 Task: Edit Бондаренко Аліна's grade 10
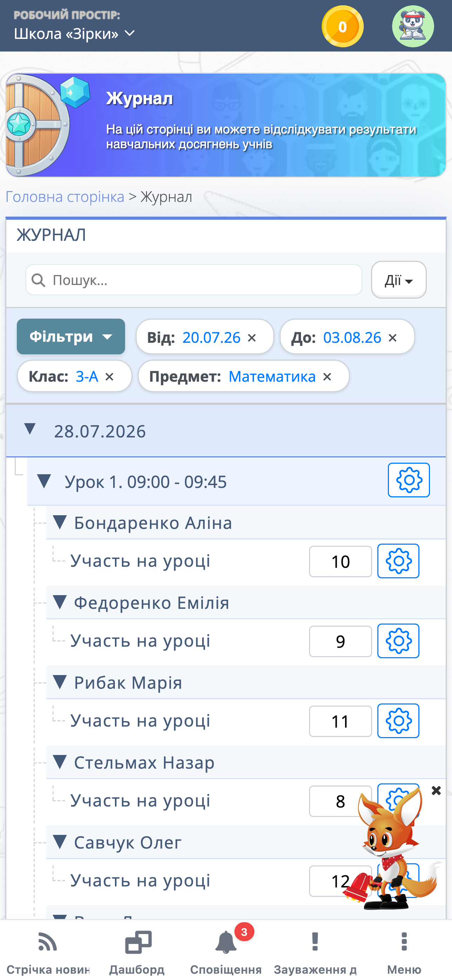point(341,562)
